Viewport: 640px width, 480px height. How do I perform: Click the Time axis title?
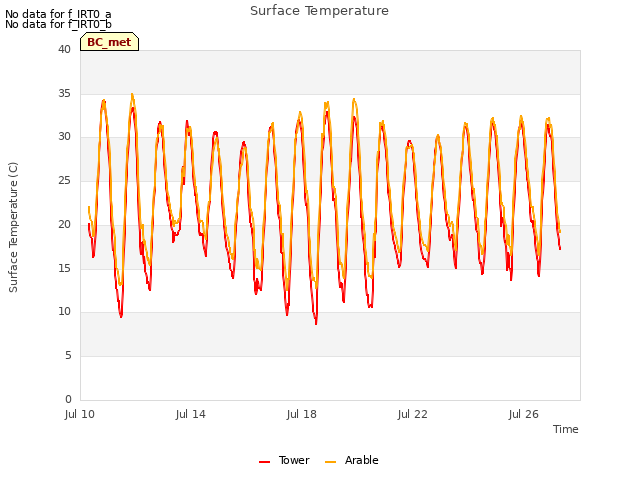tap(566, 429)
